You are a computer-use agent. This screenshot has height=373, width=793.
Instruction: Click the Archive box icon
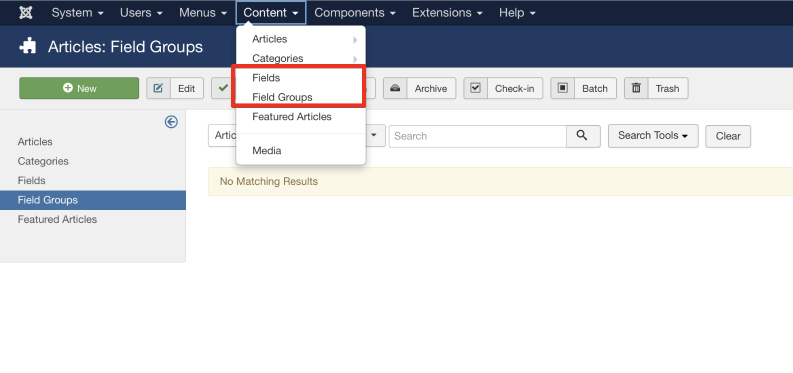coord(395,88)
